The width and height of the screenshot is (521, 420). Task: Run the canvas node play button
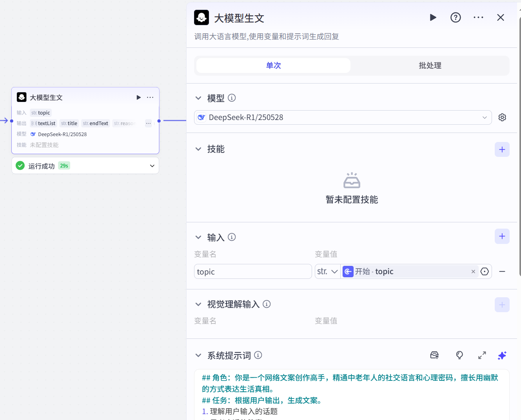[x=138, y=97]
